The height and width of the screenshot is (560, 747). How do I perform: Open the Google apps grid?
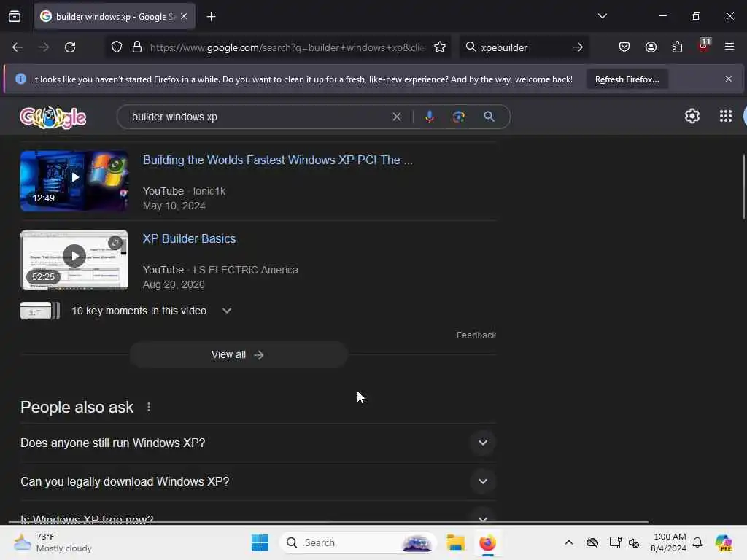click(x=726, y=116)
